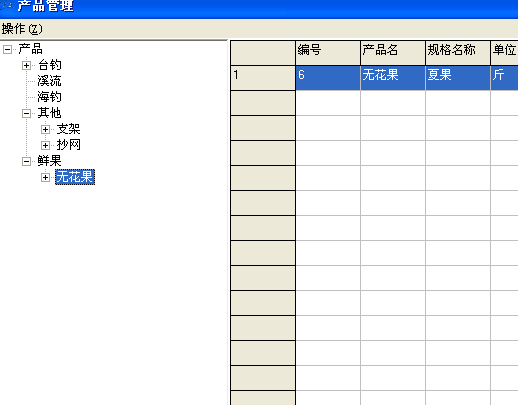The height and width of the screenshot is (405, 518).
Task: Select 溪流 in the product tree
Action: pyautogui.click(x=49, y=81)
